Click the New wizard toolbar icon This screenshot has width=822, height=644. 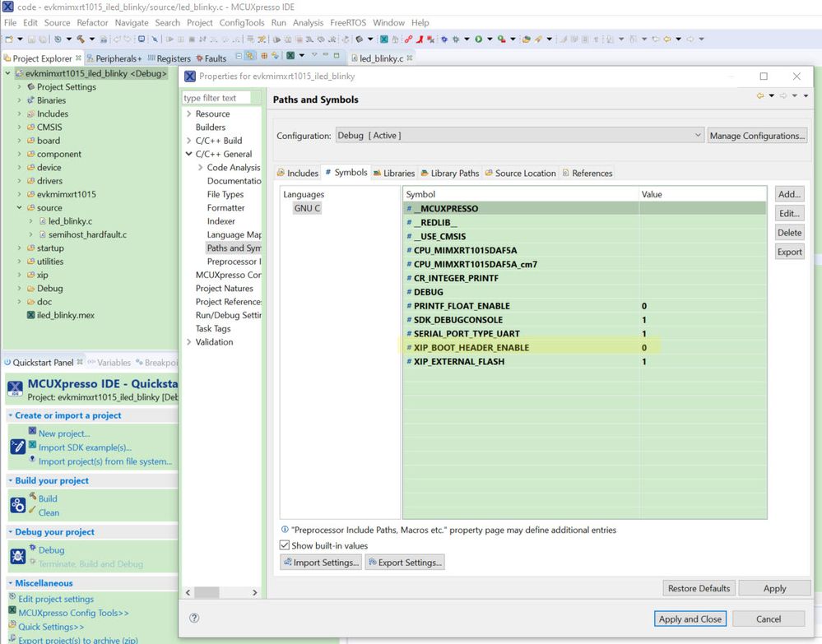pos(8,39)
